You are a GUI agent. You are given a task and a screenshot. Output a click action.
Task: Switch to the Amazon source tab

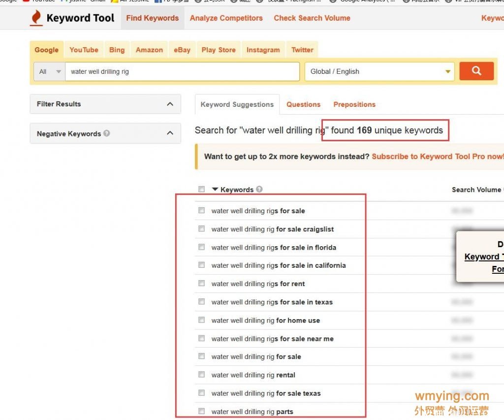149,50
